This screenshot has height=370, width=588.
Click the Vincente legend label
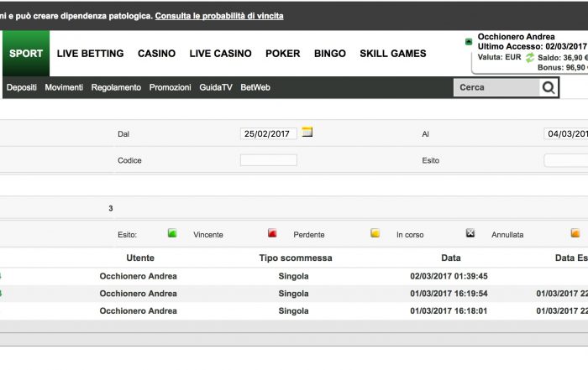click(x=208, y=235)
